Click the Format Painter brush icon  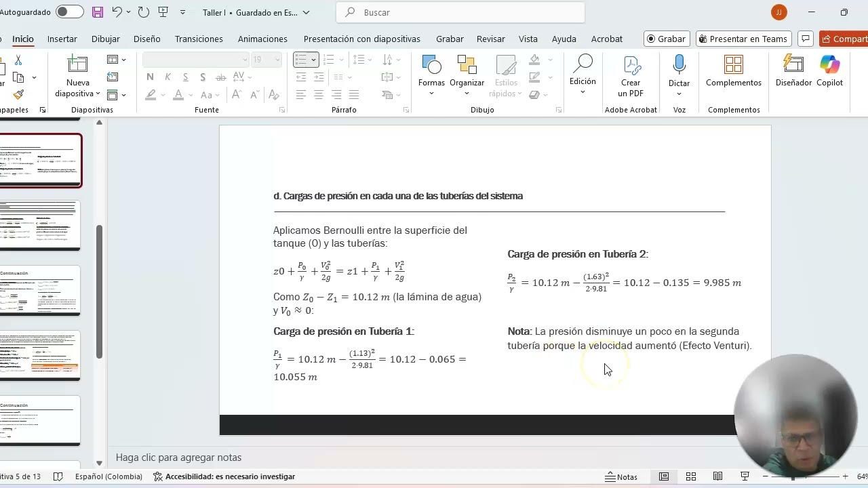(x=18, y=94)
